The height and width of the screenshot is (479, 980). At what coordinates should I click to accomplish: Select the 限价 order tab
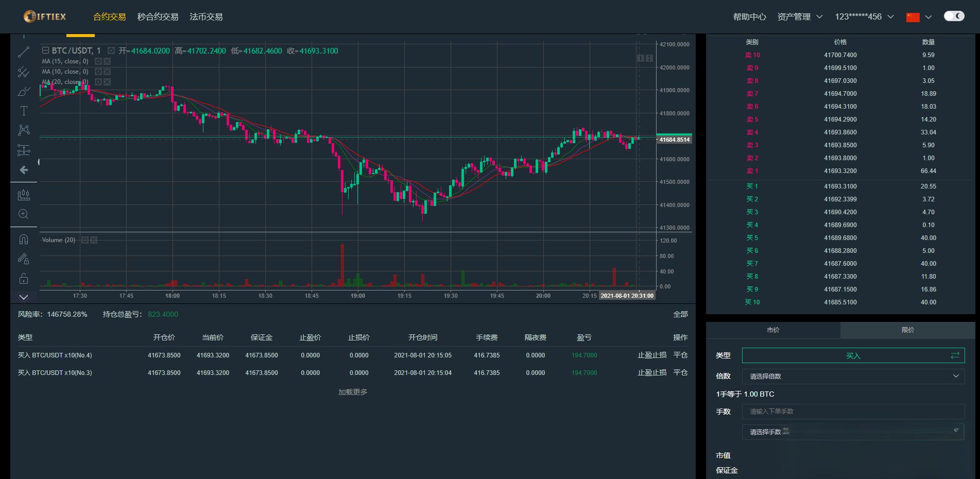click(907, 330)
